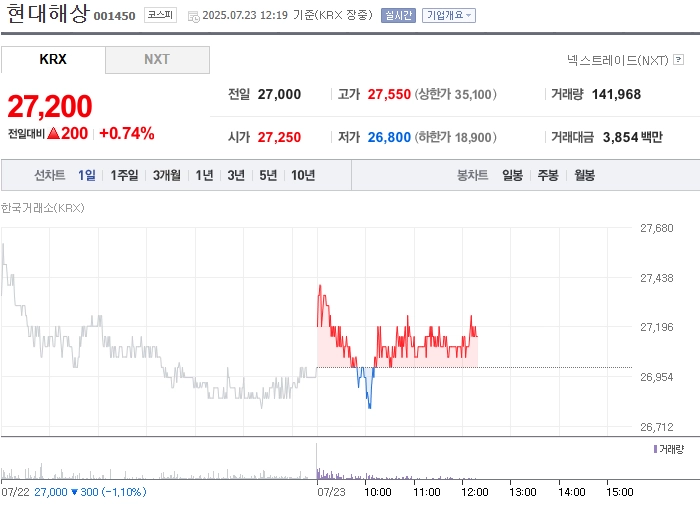This screenshot has width=700, height=505.
Task: Click the lower limit 하한가 18,900
Action: (455, 137)
